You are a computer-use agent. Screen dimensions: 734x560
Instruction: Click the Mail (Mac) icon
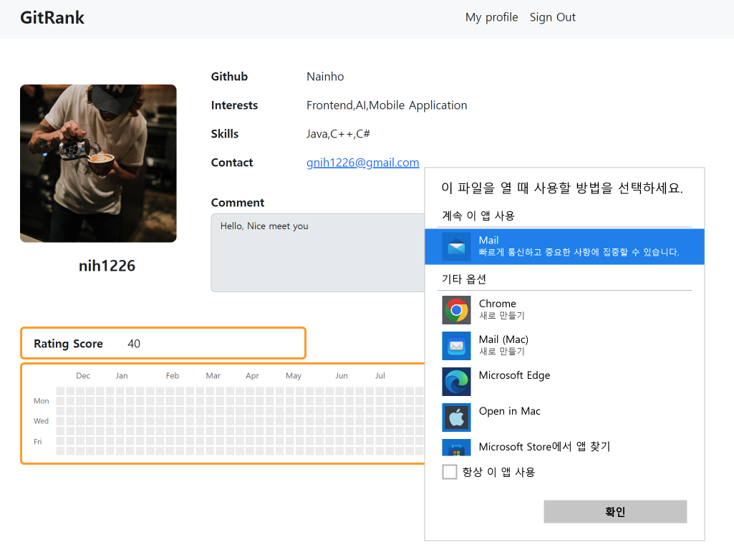pyautogui.click(x=456, y=346)
